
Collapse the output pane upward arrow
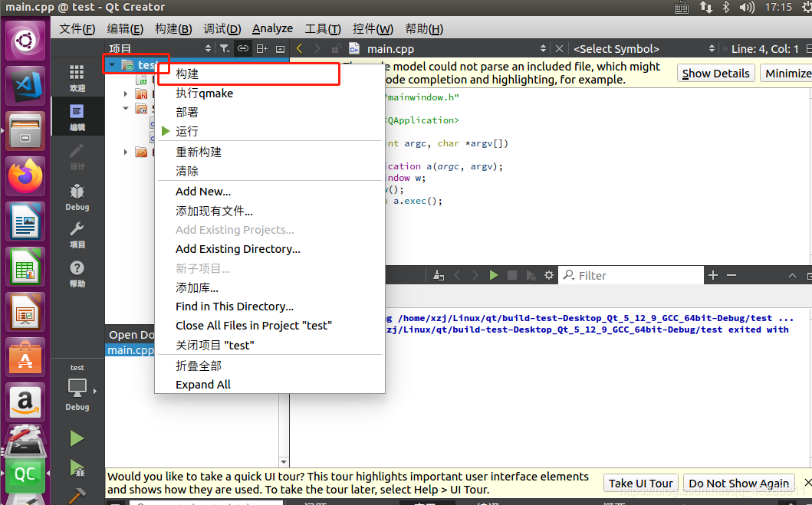792,275
